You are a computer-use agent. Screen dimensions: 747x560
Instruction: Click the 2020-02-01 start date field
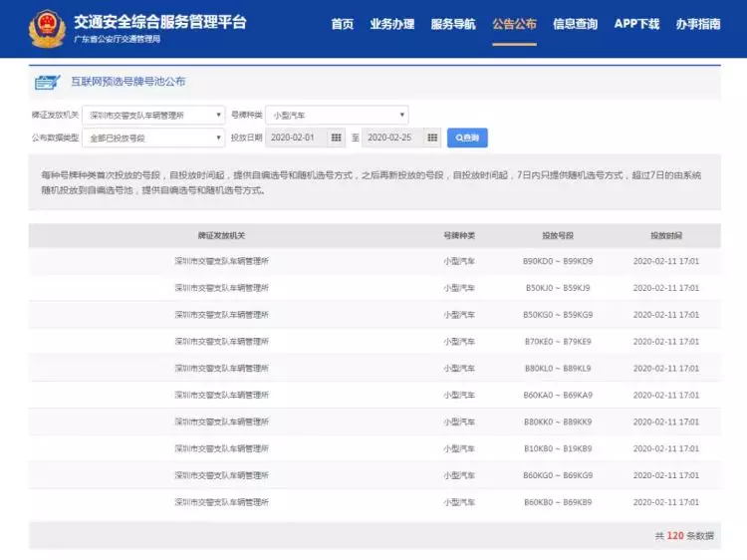coord(297,138)
